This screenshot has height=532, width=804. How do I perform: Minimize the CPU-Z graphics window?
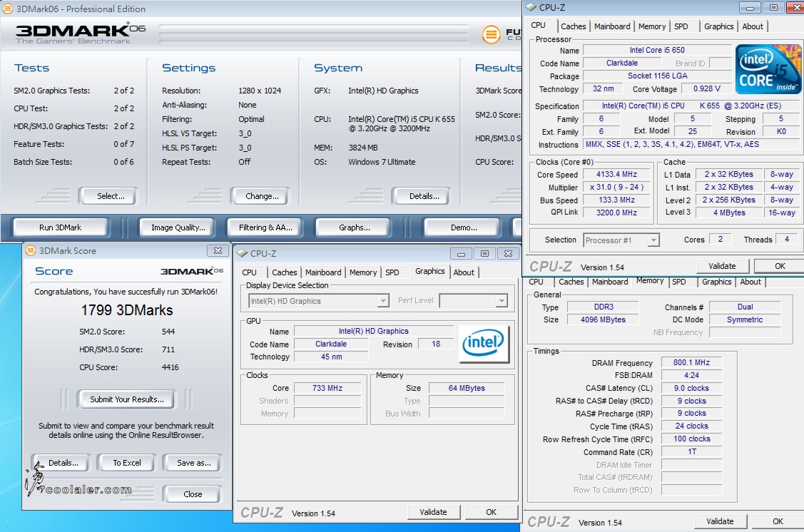coord(461,253)
